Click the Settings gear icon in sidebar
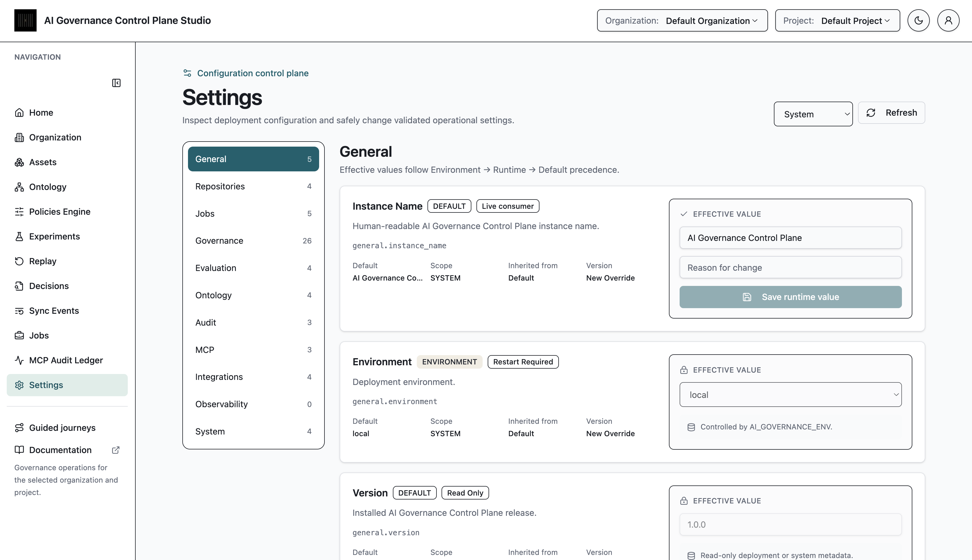 pos(19,385)
